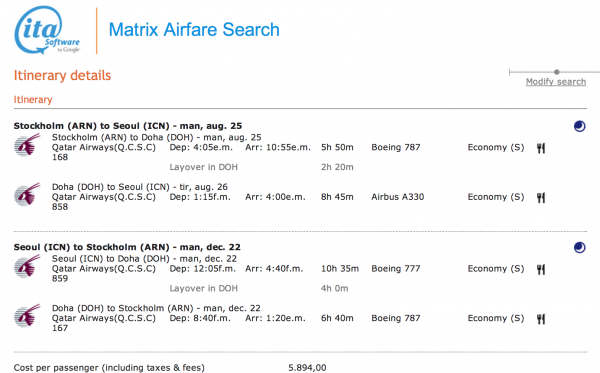
Task: Click flight number 859
Action: tap(60, 279)
